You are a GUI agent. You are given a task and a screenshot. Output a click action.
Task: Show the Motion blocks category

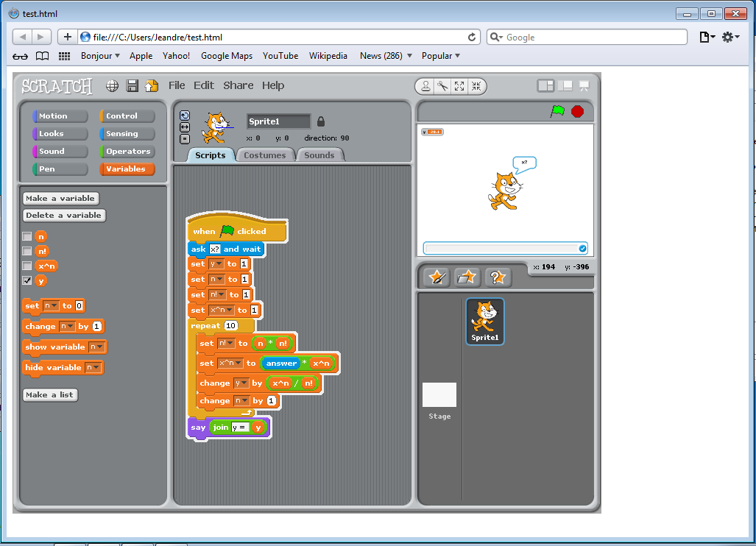coord(60,116)
